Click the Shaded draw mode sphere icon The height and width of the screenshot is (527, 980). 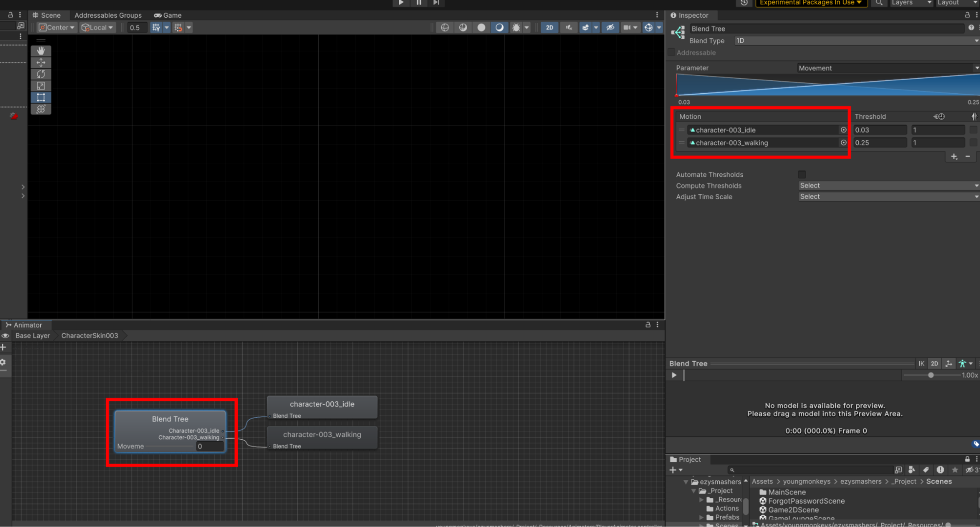pyautogui.click(x=481, y=27)
